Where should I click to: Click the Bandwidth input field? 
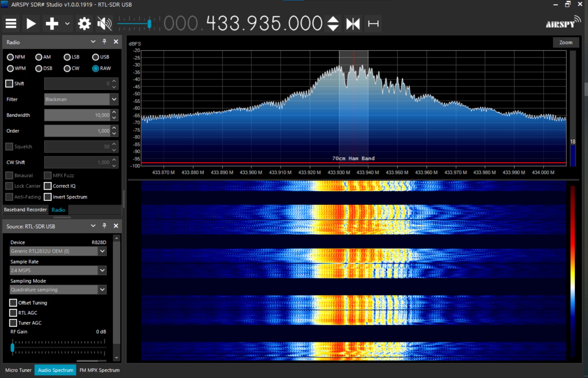78,115
